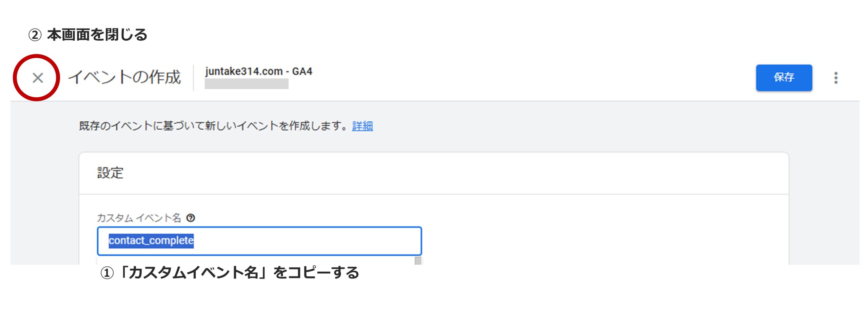Save the event using the 保存 button
Viewport: 868px width, 310px height.
[x=784, y=77]
